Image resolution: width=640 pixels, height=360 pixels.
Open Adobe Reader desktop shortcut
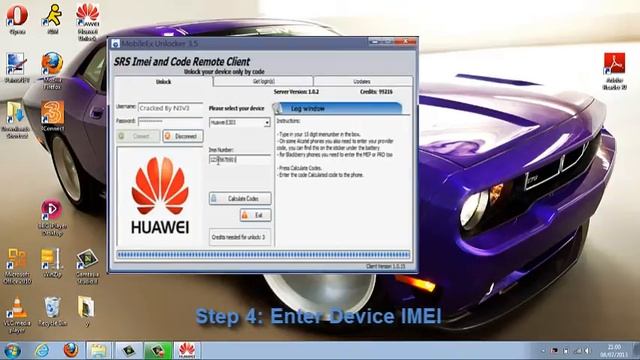click(x=614, y=71)
